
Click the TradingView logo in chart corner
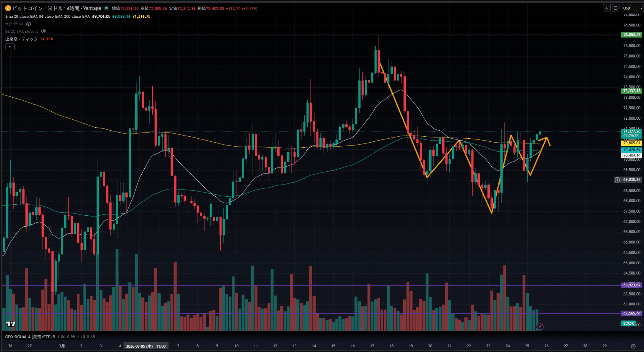[11, 324]
